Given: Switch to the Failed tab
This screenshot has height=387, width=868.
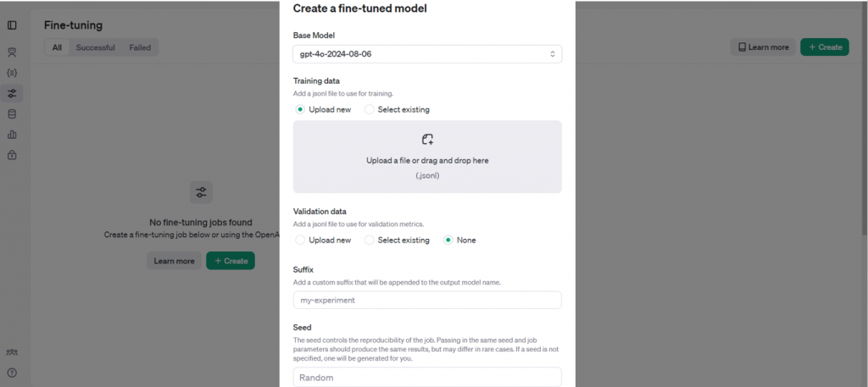Looking at the screenshot, I should pyautogui.click(x=140, y=47).
